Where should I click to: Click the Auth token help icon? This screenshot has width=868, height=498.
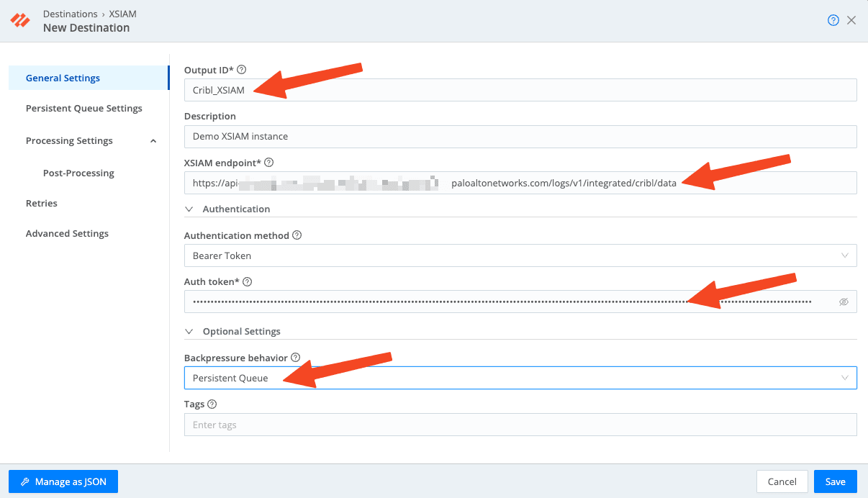click(248, 282)
